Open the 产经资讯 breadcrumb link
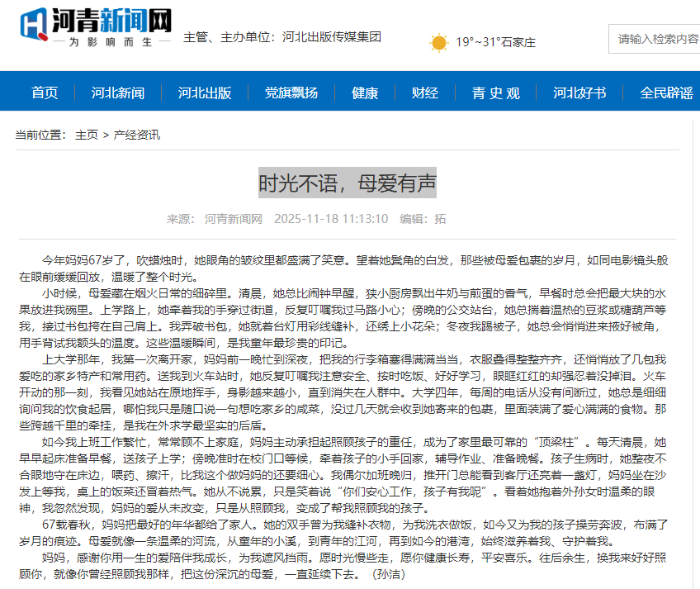 (137, 134)
